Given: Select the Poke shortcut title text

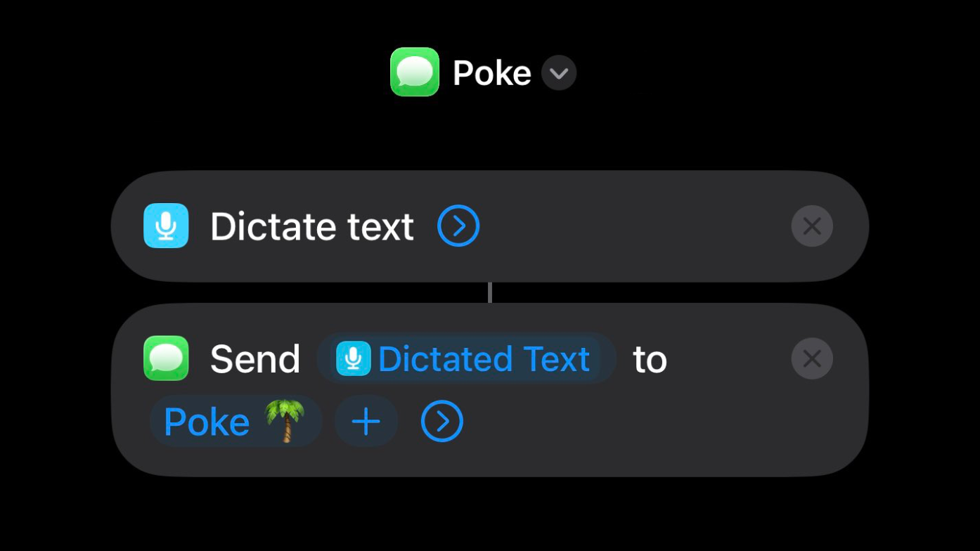Looking at the screenshot, I should [x=491, y=73].
